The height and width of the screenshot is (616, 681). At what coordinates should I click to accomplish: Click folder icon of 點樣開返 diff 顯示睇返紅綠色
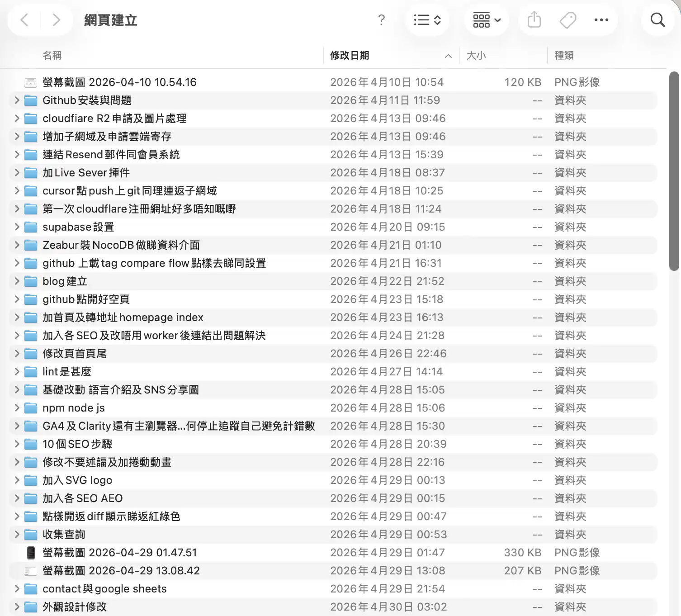point(31,516)
